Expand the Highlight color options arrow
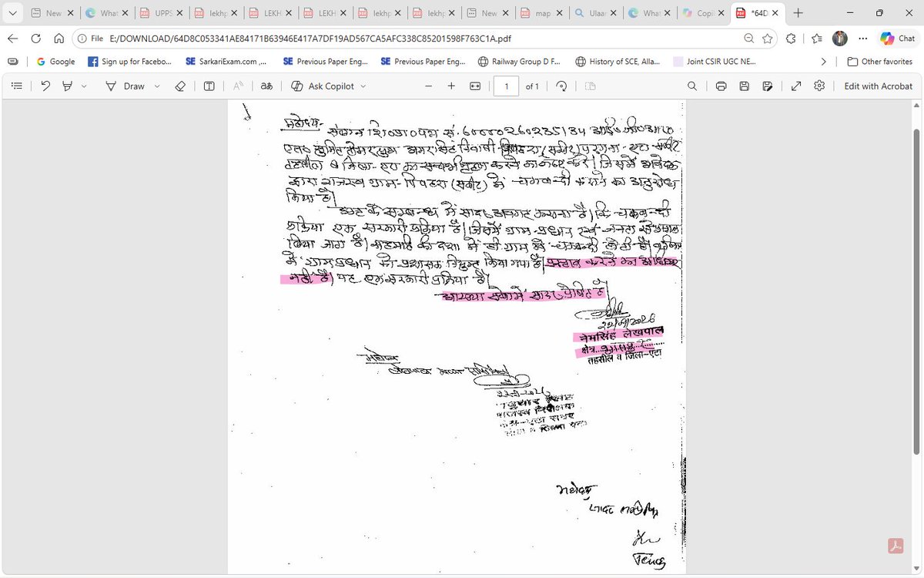 (x=84, y=86)
